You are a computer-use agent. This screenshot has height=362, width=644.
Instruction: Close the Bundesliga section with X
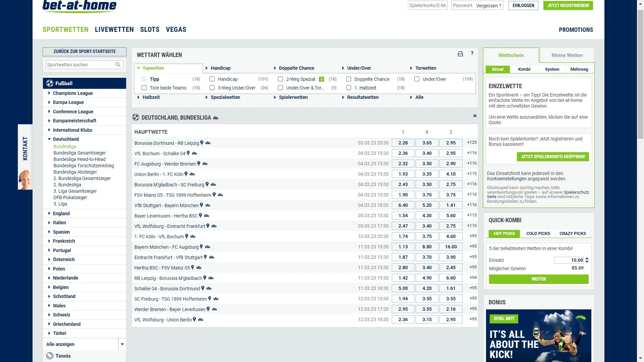coord(475,116)
